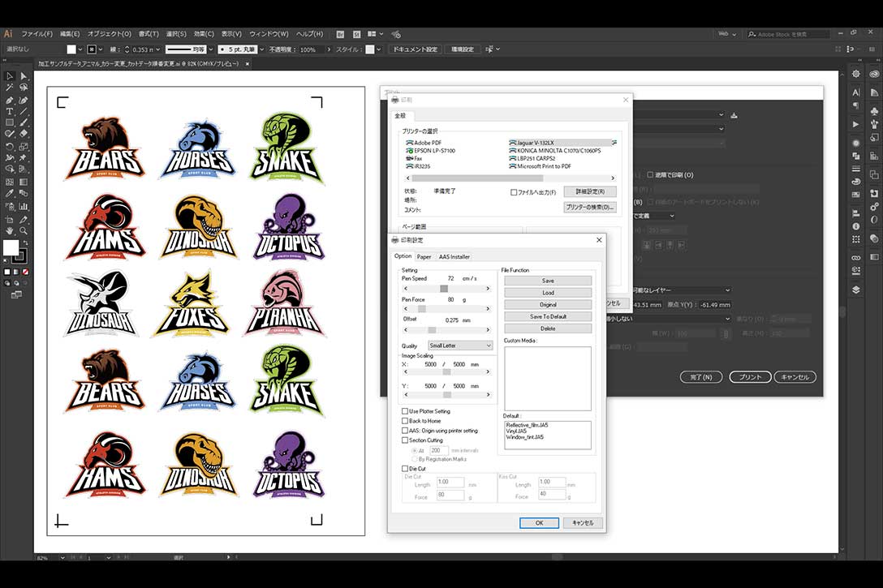Select the Column Graph tool
Image resolution: width=883 pixels, height=588 pixels.
click(x=24, y=207)
